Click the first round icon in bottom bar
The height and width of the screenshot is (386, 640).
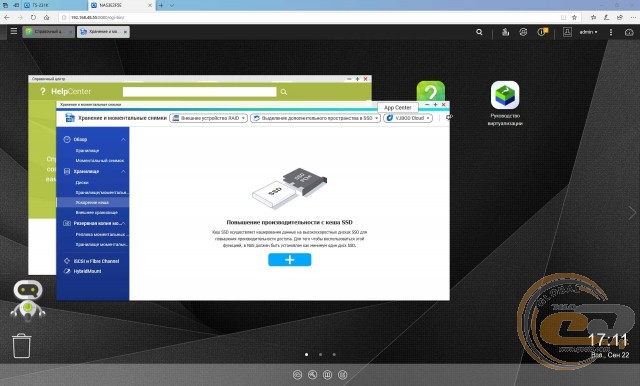pos(298,375)
